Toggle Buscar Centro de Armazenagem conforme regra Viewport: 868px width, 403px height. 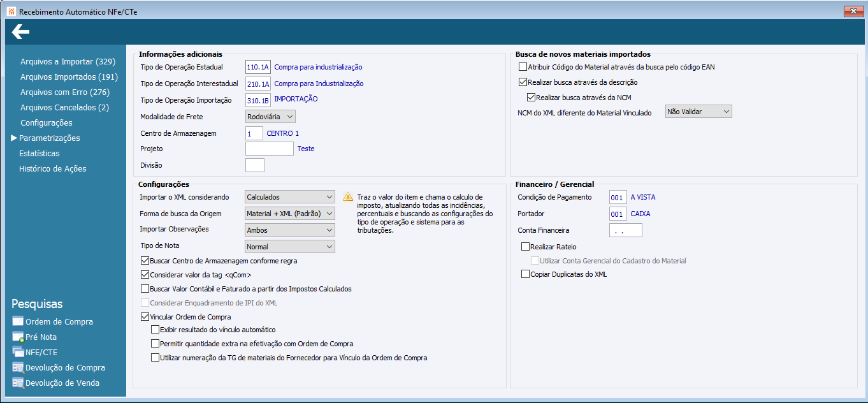tap(145, 261)
